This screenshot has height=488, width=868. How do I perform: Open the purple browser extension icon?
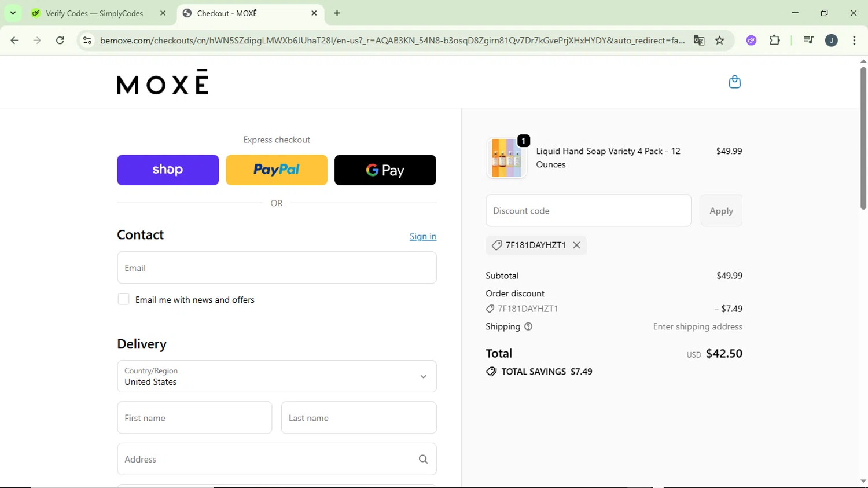click(751, 40)
